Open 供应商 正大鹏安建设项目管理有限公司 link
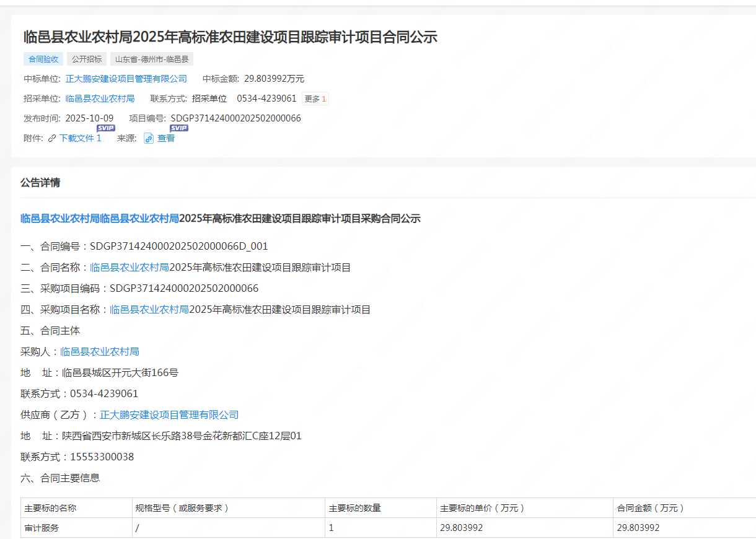Screen dimensions: 756x539 [169, 415]
